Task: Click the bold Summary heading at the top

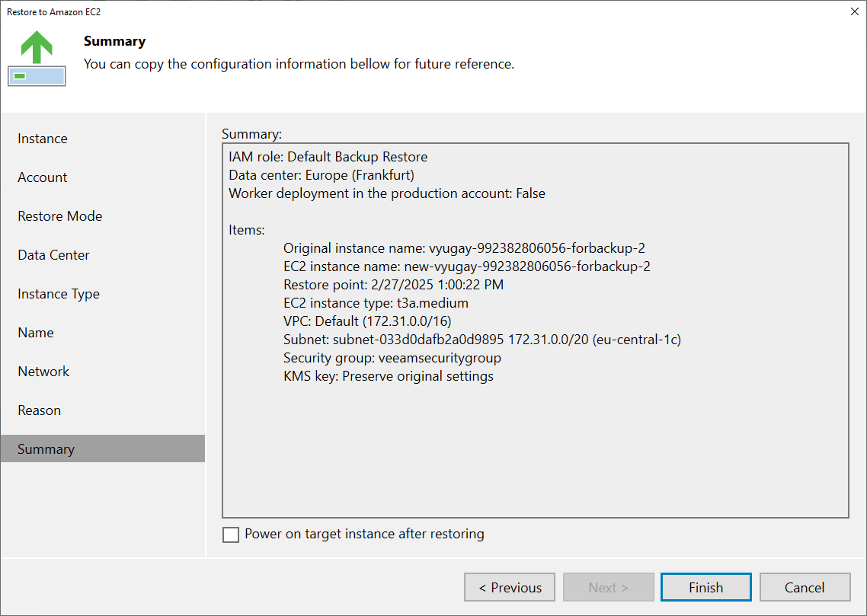Action: click(x=114, y=41)
